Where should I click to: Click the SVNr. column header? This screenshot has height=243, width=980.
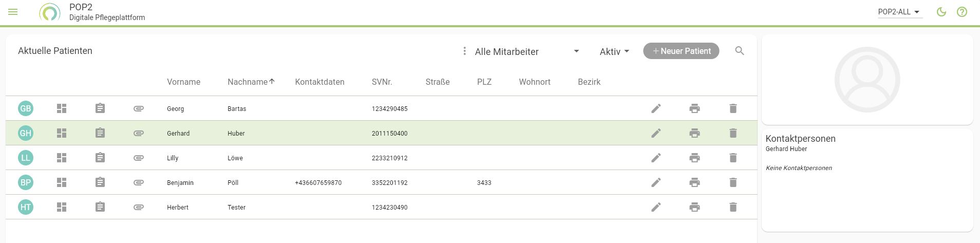coord(382,82)
